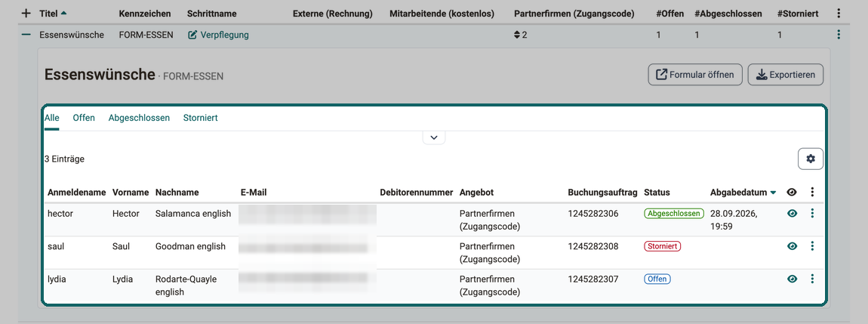Click the Externe (Rechnung) column header
The width and height of the screenshot is (868, 324).
click(x=333, y=14)
